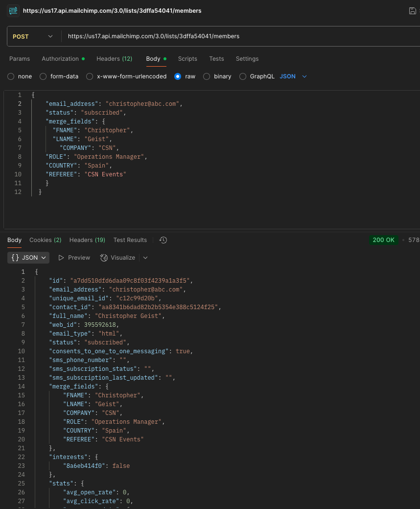The image size is (420, 509).
Task: Select the binary body option
Action: (x=207, y=76)
